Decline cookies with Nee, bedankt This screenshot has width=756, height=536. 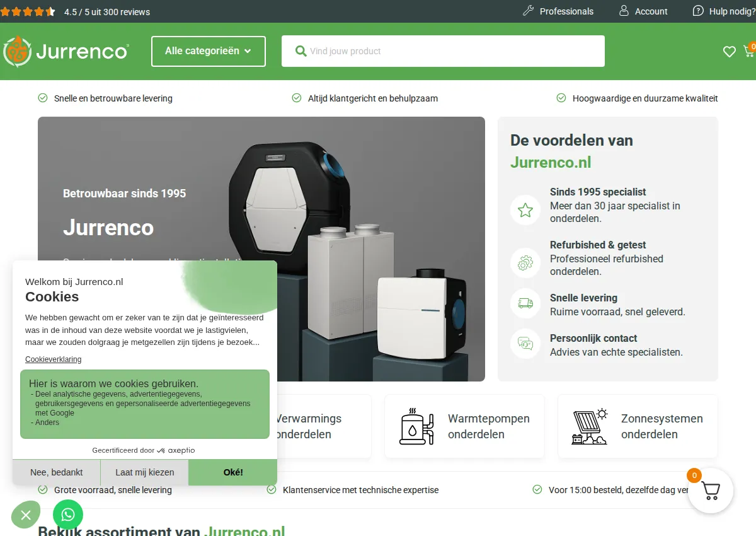[57, 472]
